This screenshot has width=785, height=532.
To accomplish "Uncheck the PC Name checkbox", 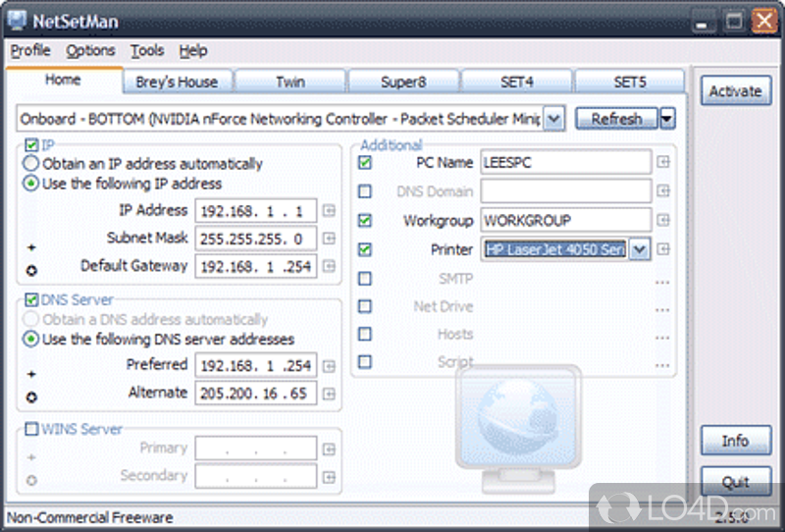I will tap(365, 163).
